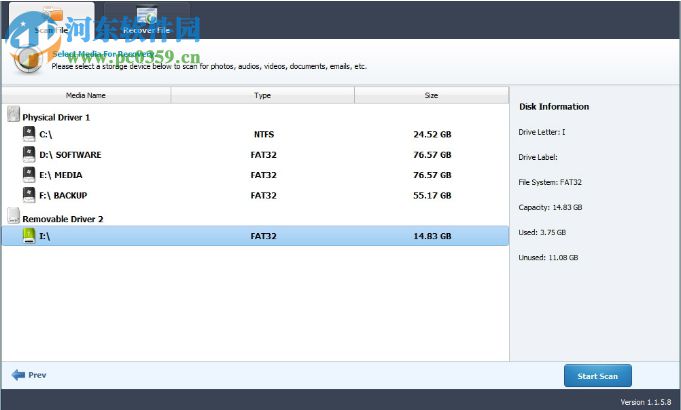The height and width of the screenshot is (410, 681).
Task: Click the Physical Driver 1 disk icon
Action: 13,114
